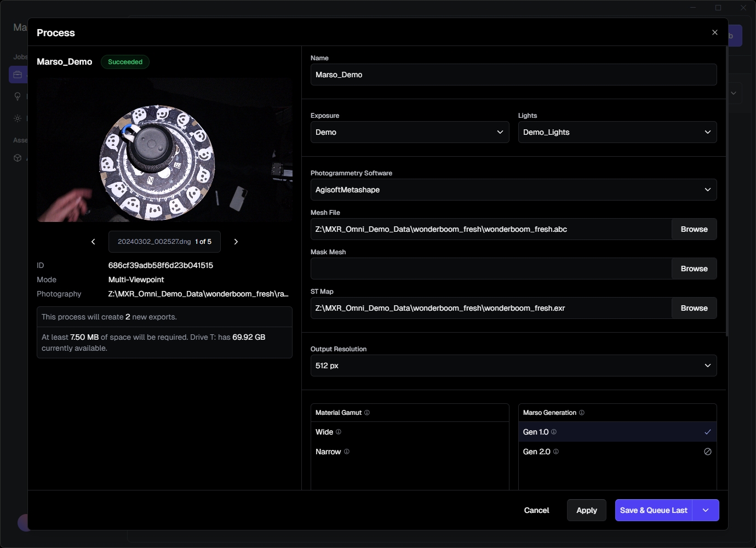The image size is (756, 548).
Task: Click the previous image arrow
Action: click(x=93, y=242)
